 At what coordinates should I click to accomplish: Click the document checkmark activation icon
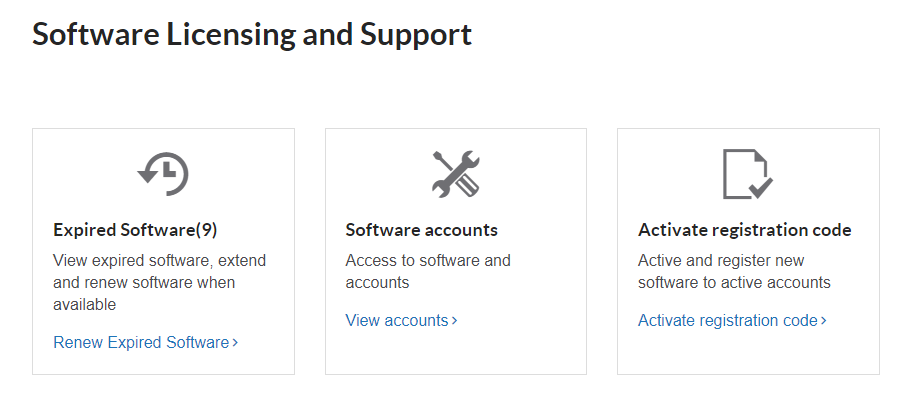pos(747,173)
